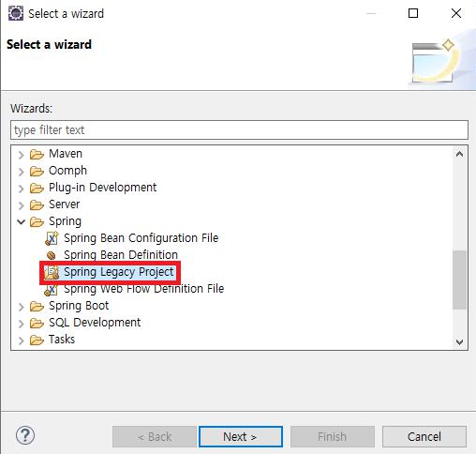The height and width of the screenshot is (454, 476).
Task: Expand the Oomph category
Action: (x=21, y=172)
